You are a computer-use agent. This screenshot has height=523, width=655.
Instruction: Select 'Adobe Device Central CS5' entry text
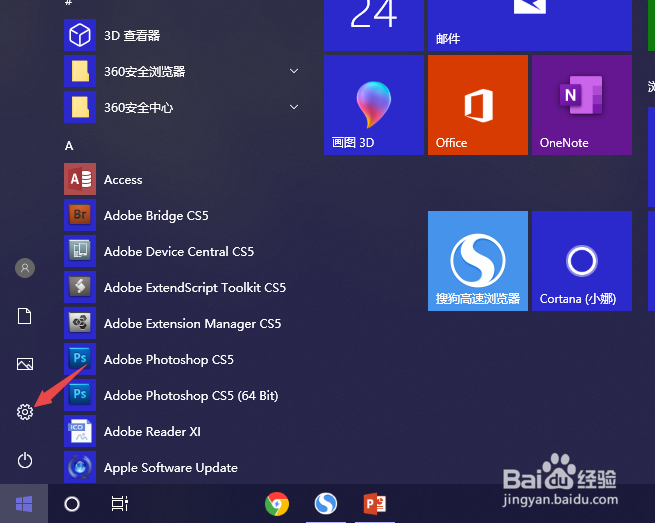point(179,251)
